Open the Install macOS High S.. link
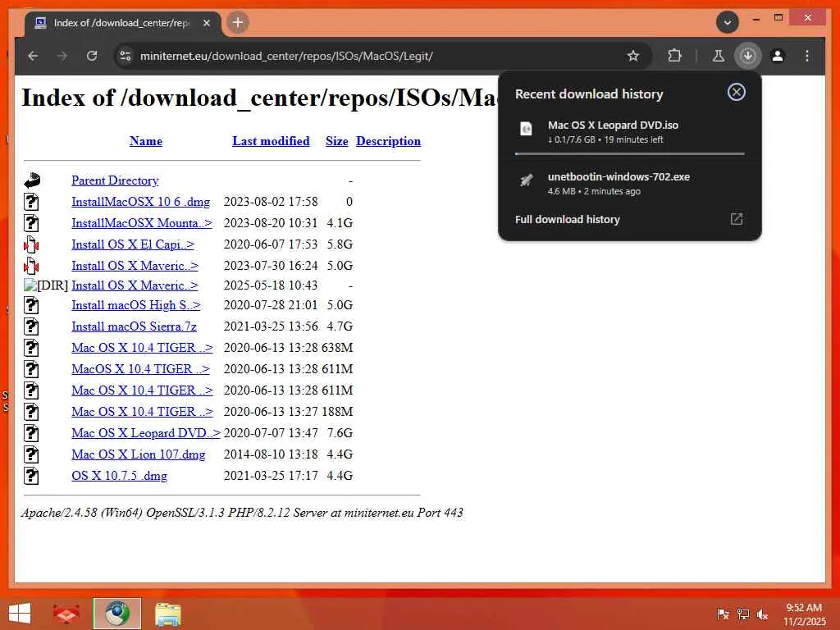This screenshot has height=630, width=840. coord(136,305)
